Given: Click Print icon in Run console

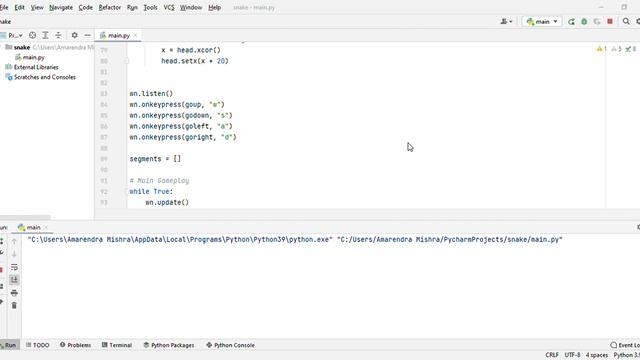Looking at the screenshot, I should (14, 293).
